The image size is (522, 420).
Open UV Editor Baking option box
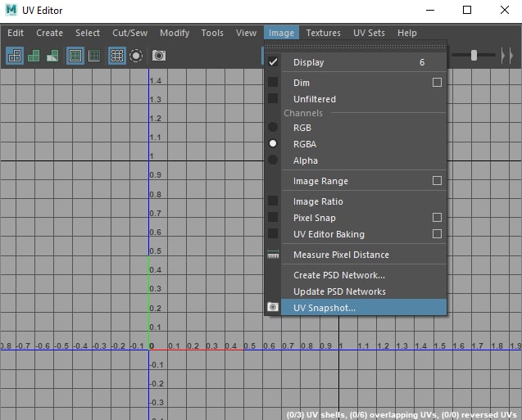(437, 234)
